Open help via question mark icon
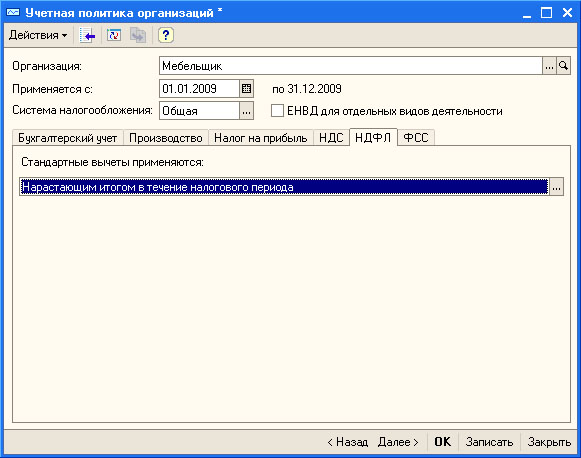581x458 pixels. coord(166,35)
